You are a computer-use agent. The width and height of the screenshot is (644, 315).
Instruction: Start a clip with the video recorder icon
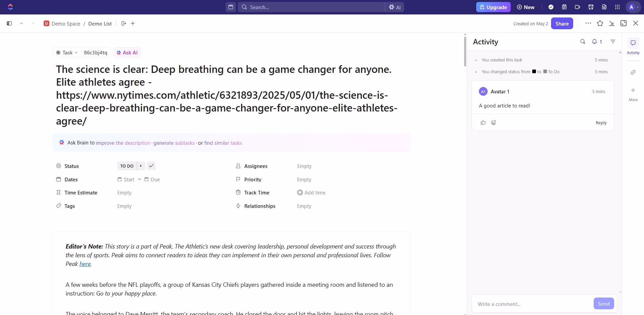click(x=577, y=7)
